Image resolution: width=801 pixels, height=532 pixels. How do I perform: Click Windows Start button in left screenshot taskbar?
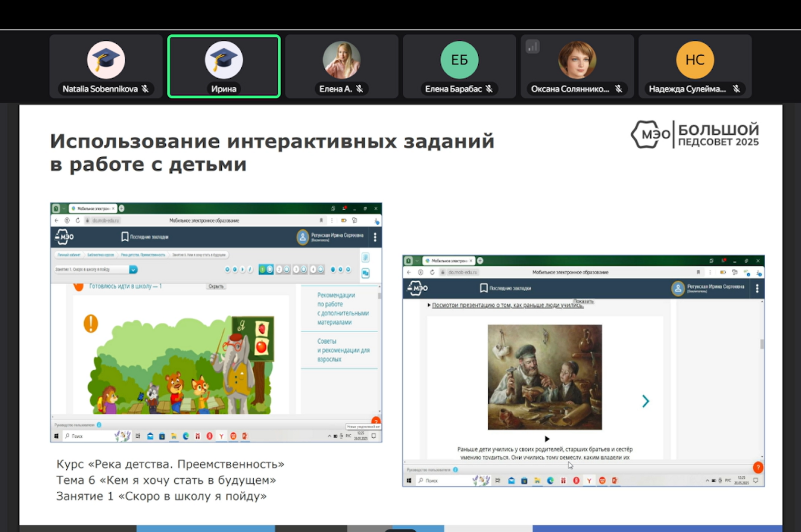(57, 436)
